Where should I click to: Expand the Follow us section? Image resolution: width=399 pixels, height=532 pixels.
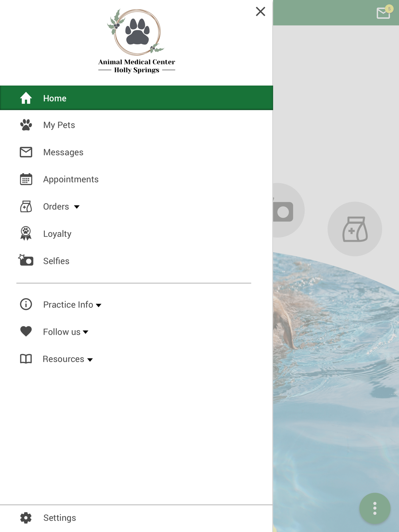tap(66, 332)
